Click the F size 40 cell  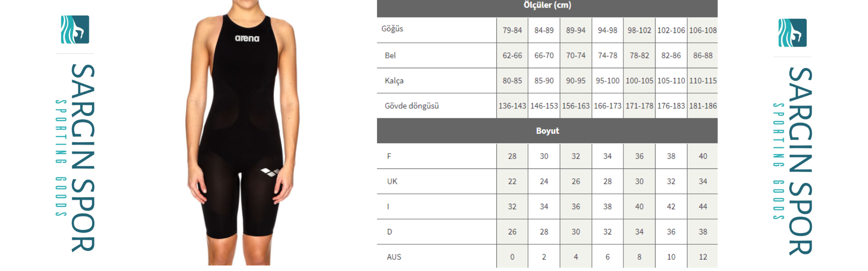coord(703,156)
